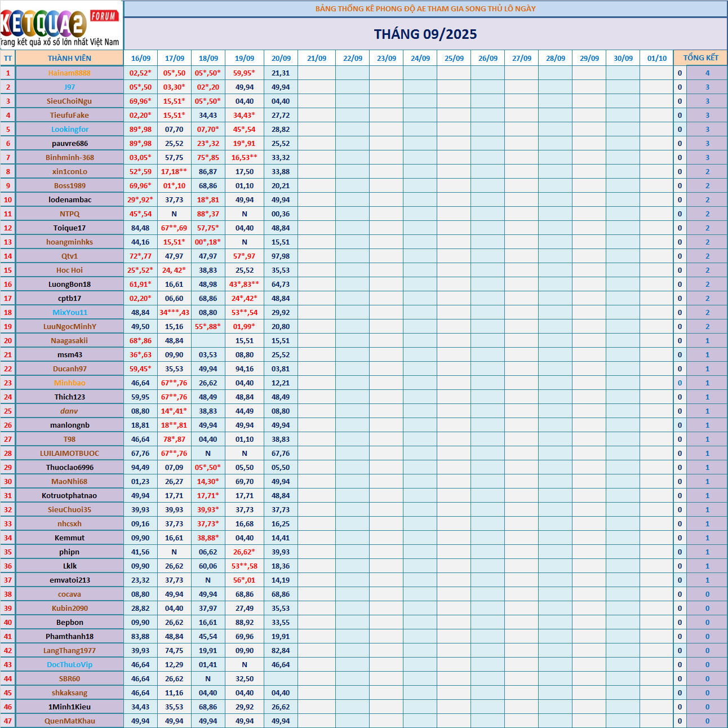Click member name MixYou11

tap(69, 312)
